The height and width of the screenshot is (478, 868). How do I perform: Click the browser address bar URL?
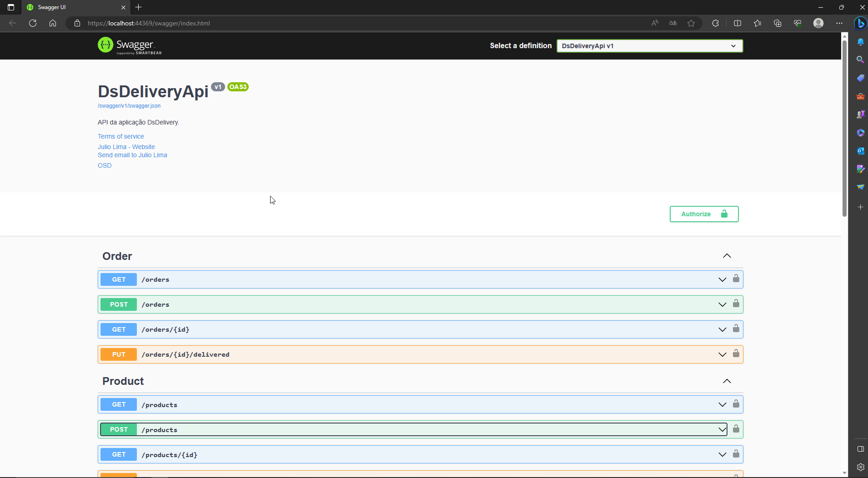click(149, 23)
